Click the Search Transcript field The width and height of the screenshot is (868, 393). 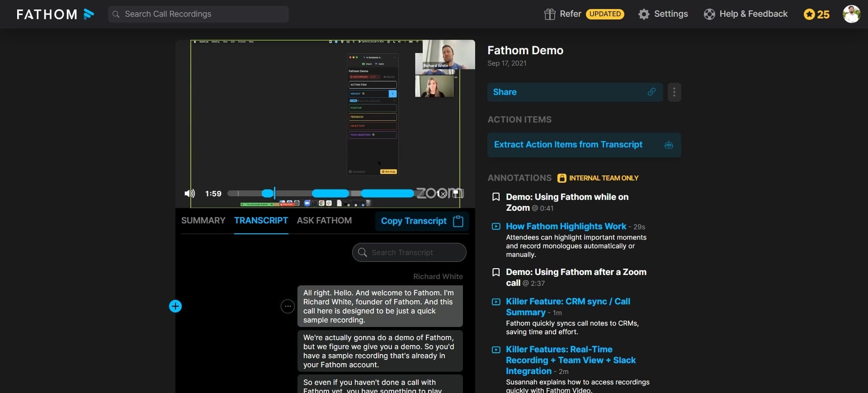(x=409, y=252)
